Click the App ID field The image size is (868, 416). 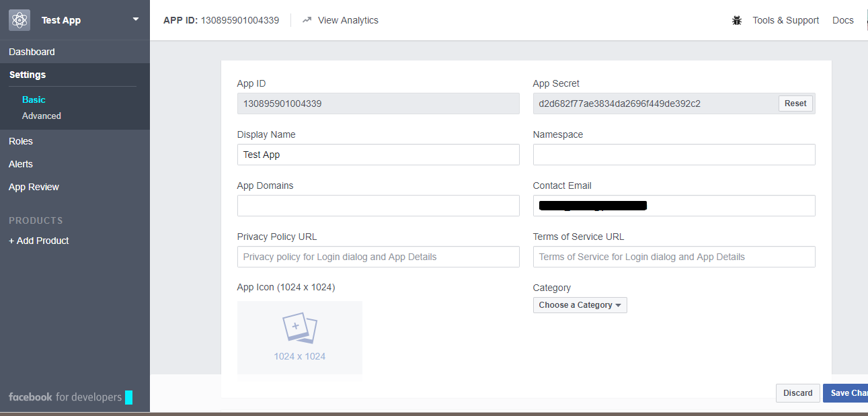click(379, 103)
